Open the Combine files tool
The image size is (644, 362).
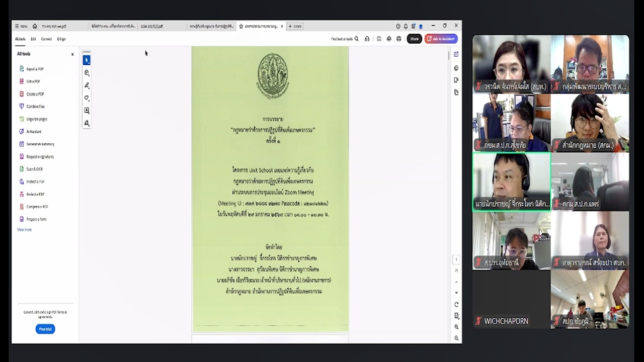tap(35, 106)
